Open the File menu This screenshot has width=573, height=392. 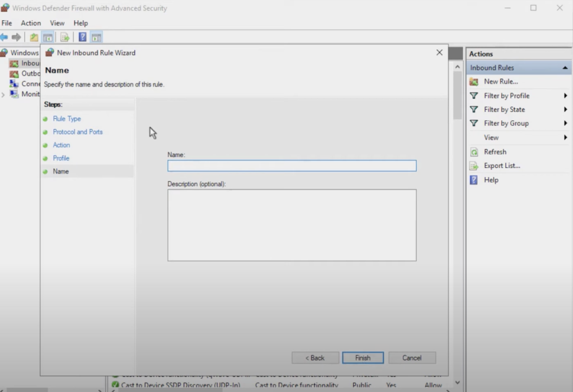[x=7, y=23]
